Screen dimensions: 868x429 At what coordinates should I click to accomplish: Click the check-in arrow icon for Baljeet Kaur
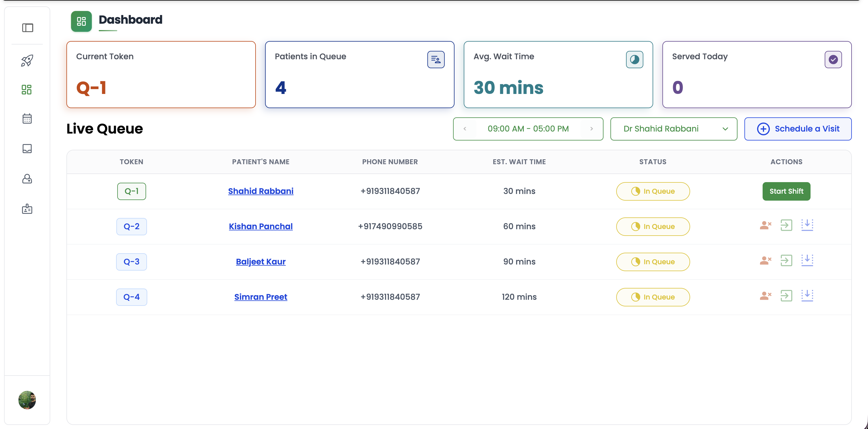pyautogui.click(x=786, y=260)
